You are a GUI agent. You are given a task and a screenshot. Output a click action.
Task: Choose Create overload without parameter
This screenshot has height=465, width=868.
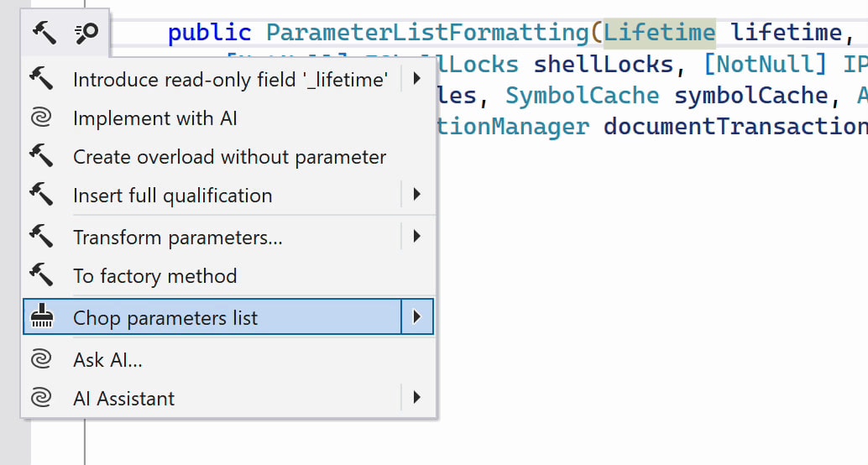tap(229, 157)
